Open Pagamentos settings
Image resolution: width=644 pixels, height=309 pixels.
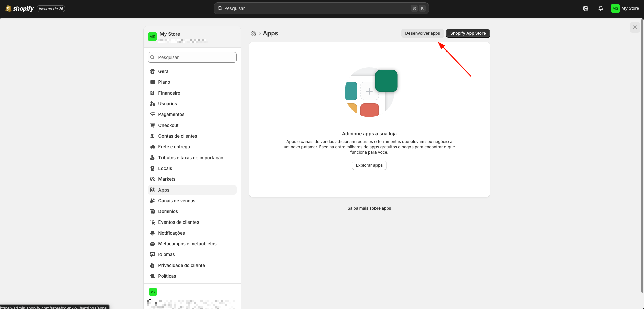point(192,114)
